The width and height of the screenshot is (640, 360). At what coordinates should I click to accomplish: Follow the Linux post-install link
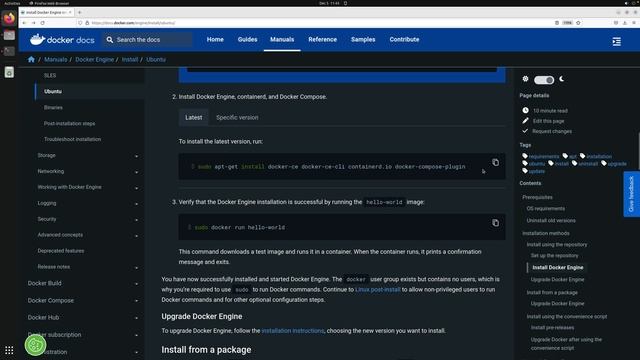pos(378,289)
